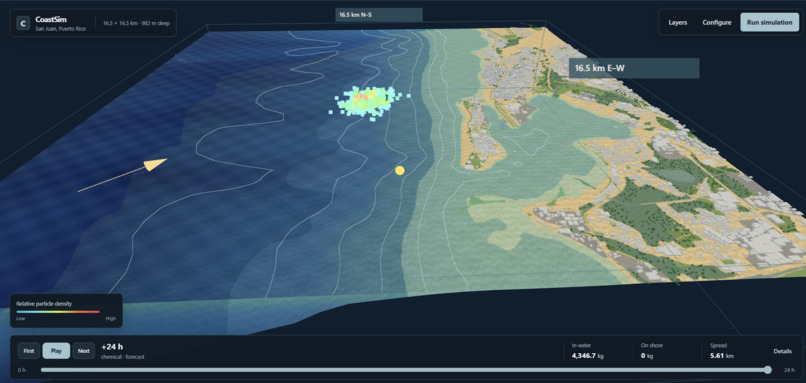Jump to First timestep
Screen dimensions: 806x383
(29, 351)
